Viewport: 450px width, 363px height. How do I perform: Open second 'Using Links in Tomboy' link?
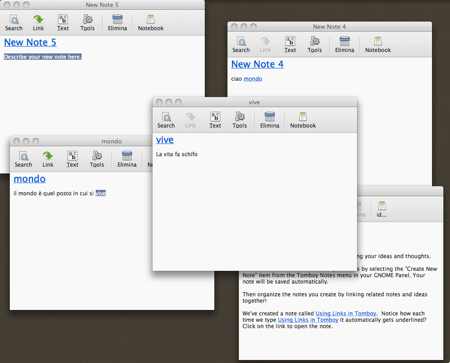[308, 320]
